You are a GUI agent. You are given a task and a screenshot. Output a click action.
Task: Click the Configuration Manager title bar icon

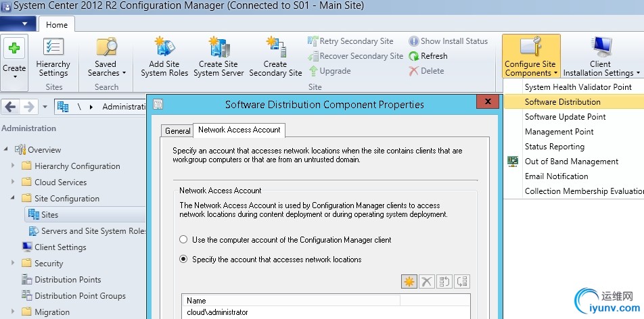[5, 7]
